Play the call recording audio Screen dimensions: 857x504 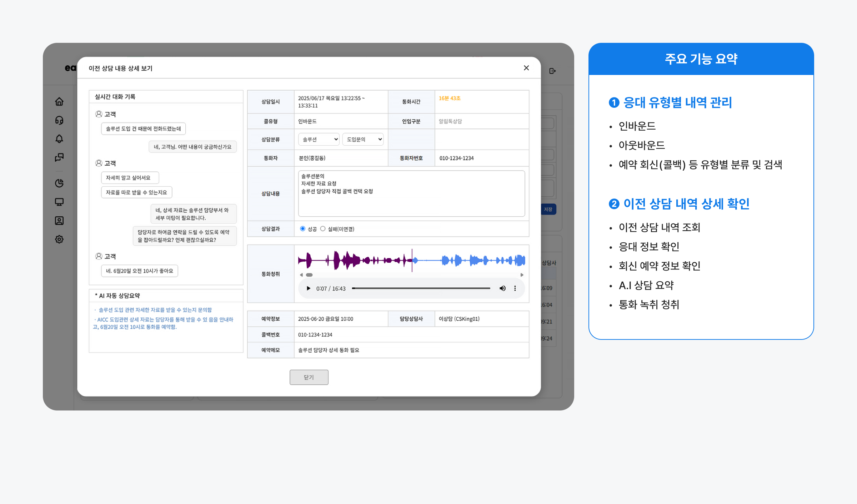click(309, 288)
